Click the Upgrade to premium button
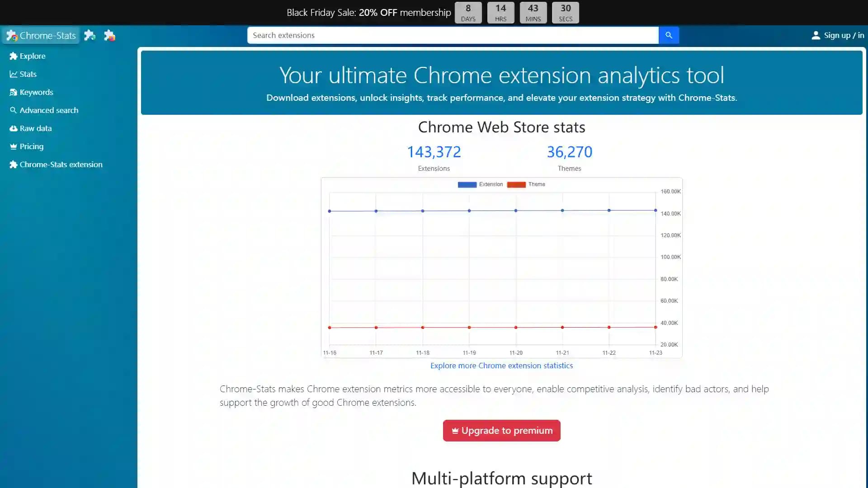Screen dimensions: 868x488 501,431
